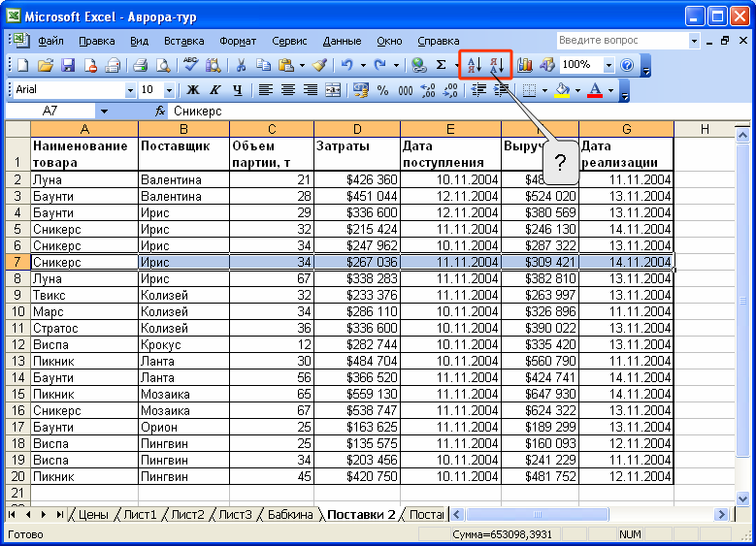Toggle center alignment
This screenshot has width=756, height=546.
[288, 89]
